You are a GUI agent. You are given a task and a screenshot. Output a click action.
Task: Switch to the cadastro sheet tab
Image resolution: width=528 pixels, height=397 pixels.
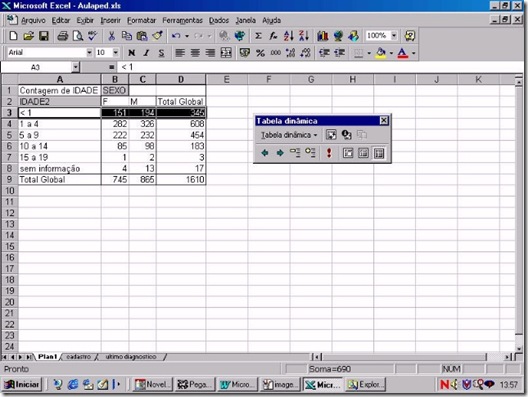78,357
